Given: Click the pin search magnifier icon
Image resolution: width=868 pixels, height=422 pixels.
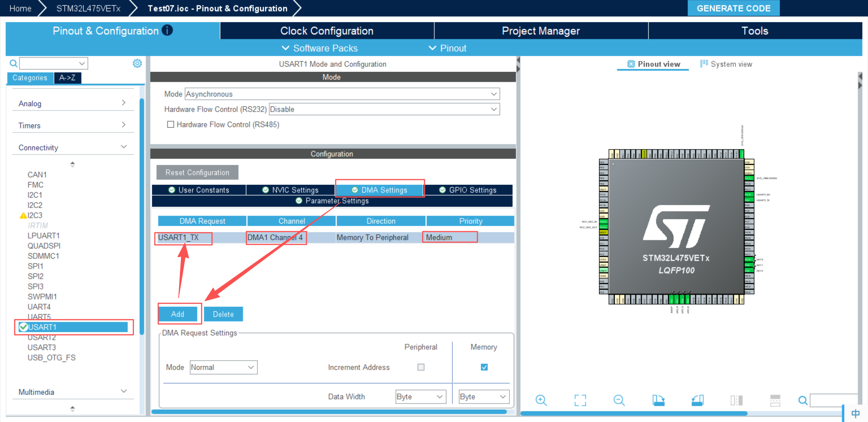Looking at the screenshot, I should pyautogui.click(x=803, y=400).
